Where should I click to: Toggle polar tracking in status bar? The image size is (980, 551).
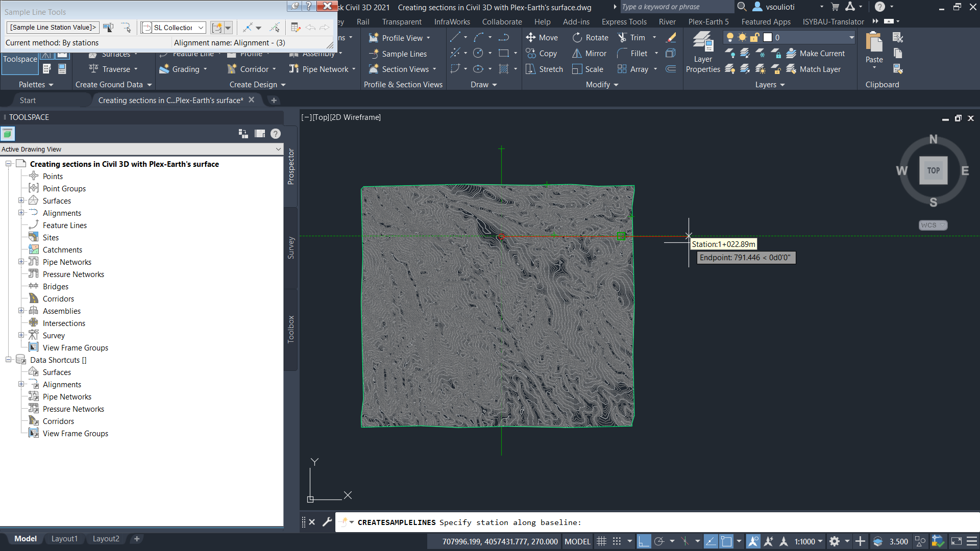click(659, 541)
